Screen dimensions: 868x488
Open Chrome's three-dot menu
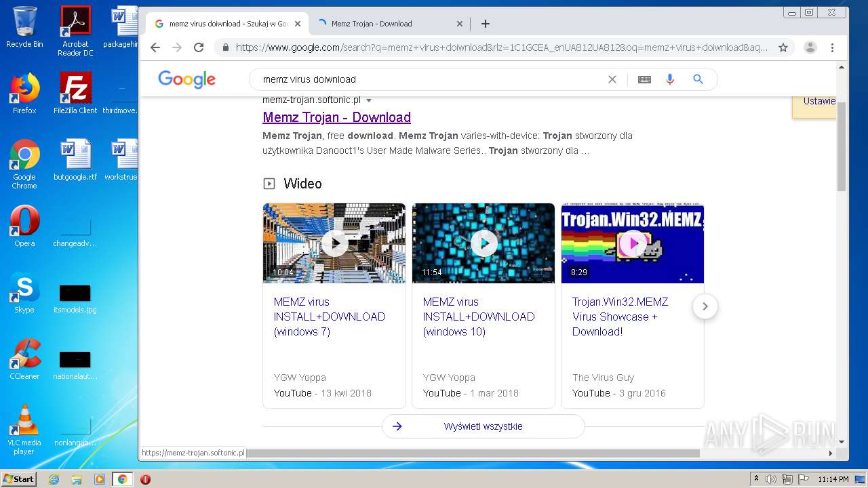832,47
